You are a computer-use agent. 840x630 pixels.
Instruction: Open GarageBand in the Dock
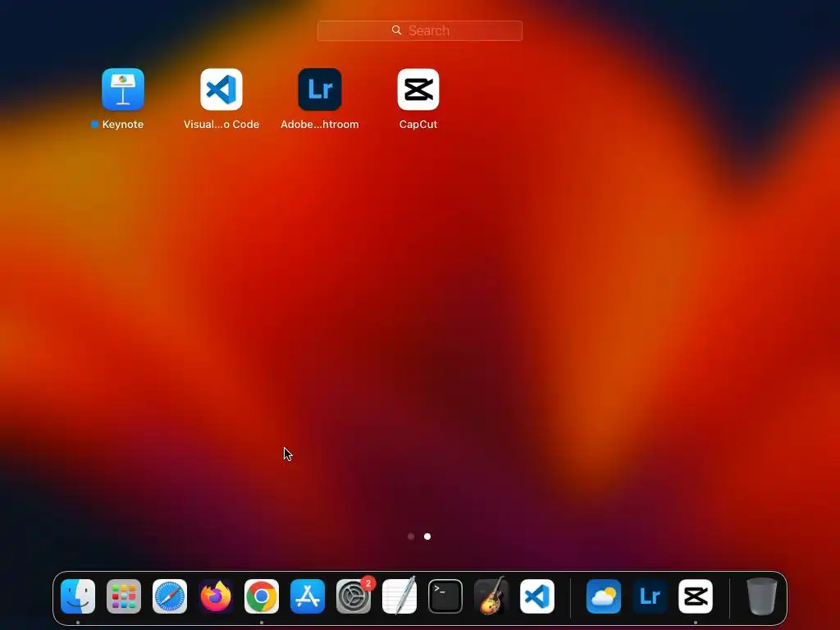pyautogui.click(x=491, y=596)
